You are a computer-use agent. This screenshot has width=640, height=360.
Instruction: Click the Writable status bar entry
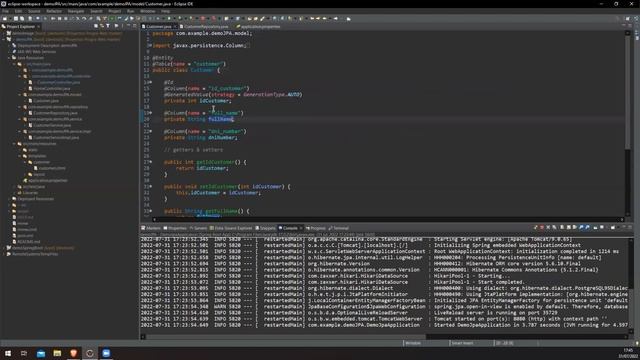pos(413,343)
